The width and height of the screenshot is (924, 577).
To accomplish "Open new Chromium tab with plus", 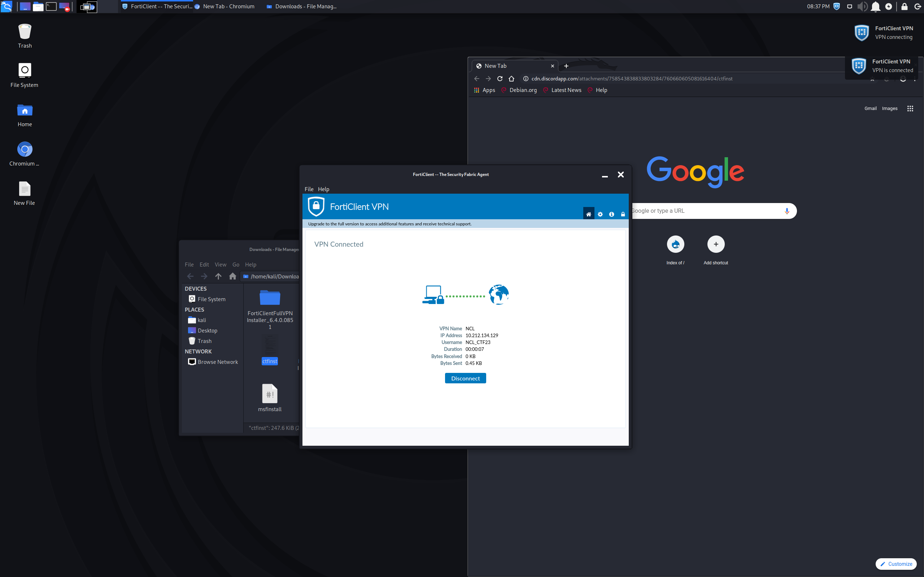I will tap(566, 66).
